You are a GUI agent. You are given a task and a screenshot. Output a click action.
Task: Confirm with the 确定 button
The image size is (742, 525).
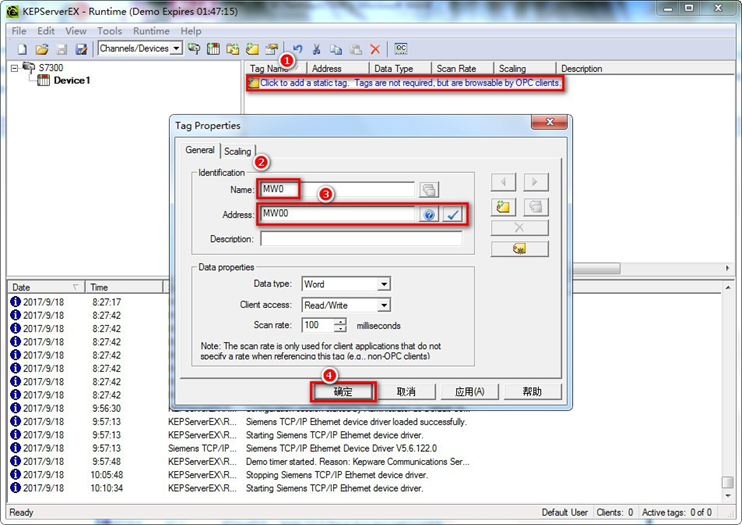pyautogui.click(x=343, y=392)
